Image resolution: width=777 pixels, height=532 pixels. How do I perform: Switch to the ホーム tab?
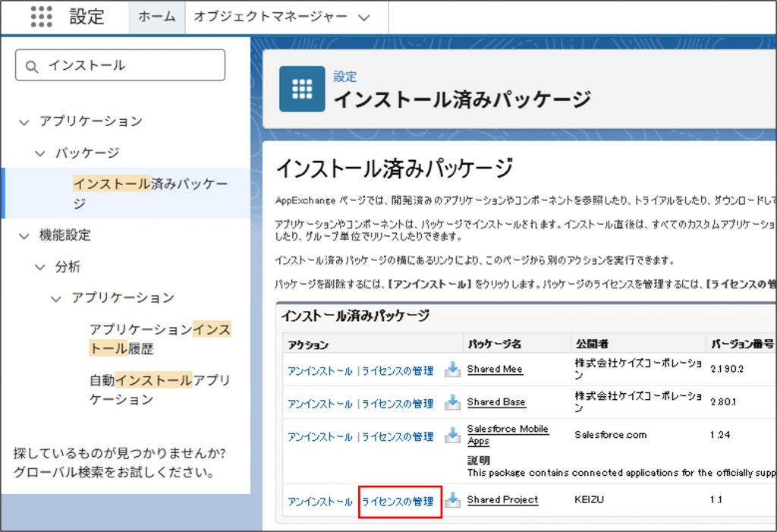(x=157, y=17)
